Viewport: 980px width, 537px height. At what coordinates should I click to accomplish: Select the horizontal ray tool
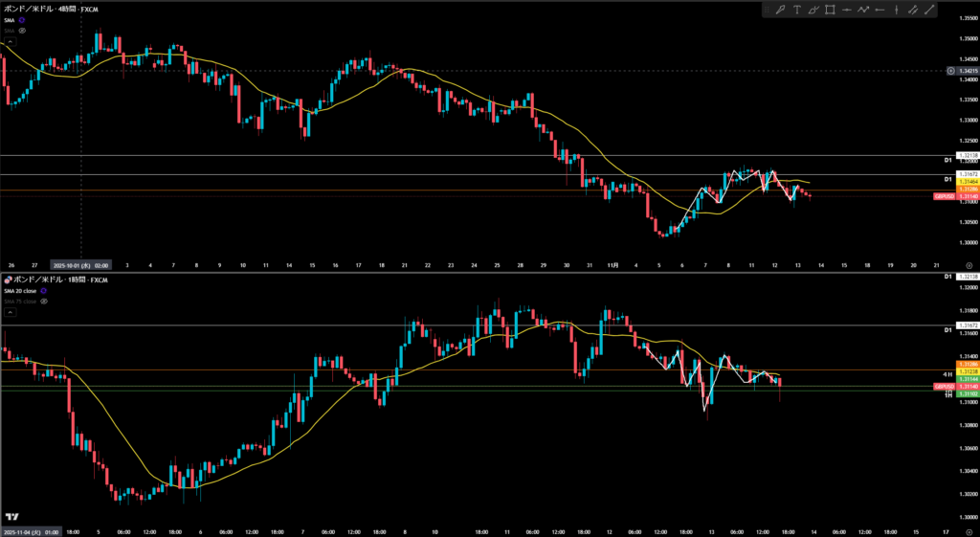(880, 10)
